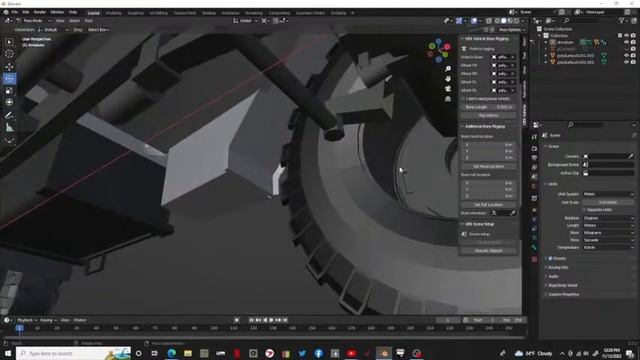
Task: Click the viewport pan hand icon
Action: [x=448, y=78]
